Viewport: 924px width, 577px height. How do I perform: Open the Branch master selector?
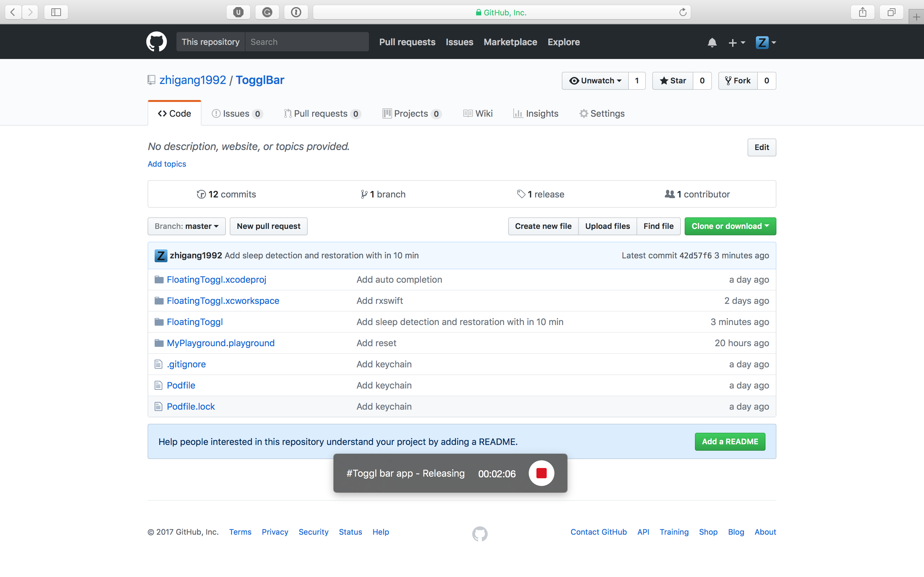(186, 226)
